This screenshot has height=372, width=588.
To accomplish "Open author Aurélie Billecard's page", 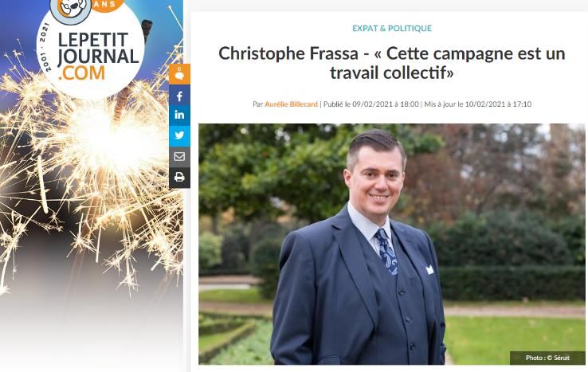I will coord(291,104).
